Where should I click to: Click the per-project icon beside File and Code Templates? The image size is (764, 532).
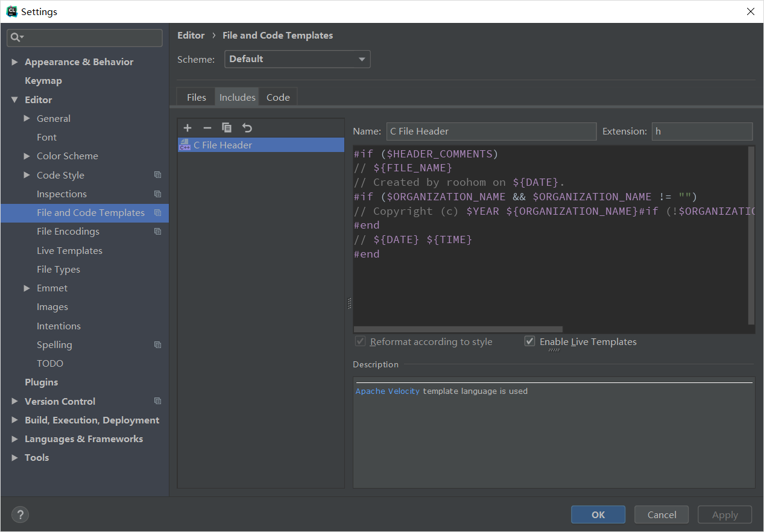tap(157, 212)
